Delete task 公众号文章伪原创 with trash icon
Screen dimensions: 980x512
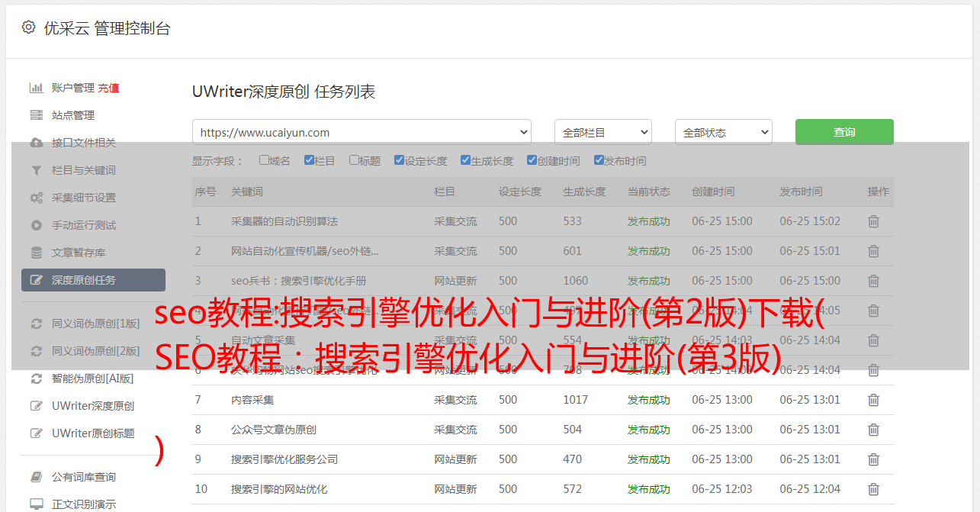coord(873,430)
